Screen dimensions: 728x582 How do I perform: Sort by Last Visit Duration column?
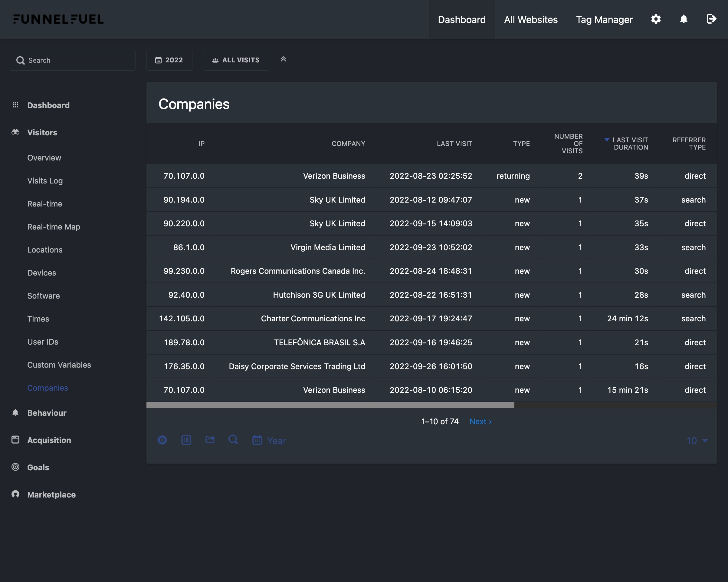[x=630, y=144]
